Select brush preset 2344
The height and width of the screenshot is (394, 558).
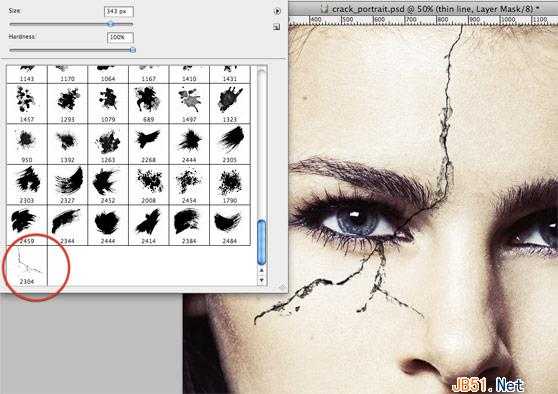click(x=67, y=225)
